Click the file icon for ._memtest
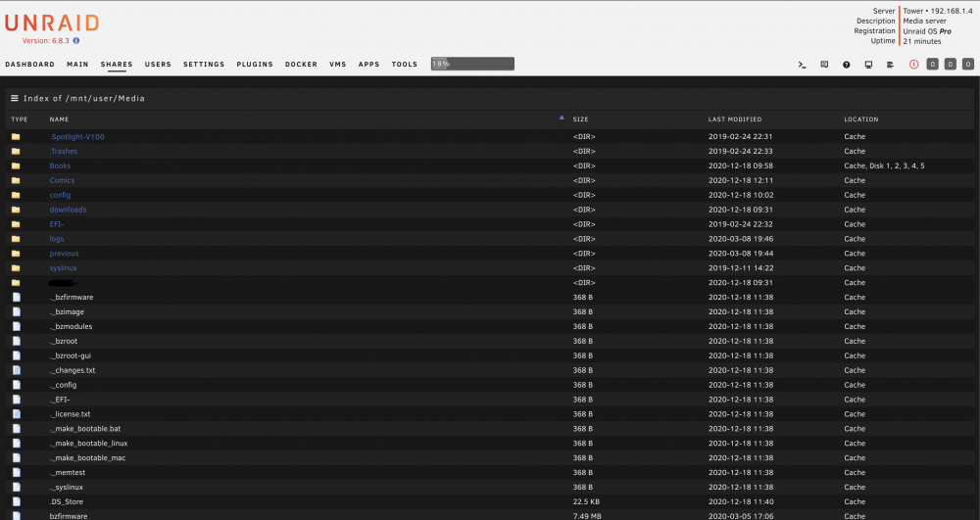This screenshot has width=980, height=520. [17, 473]
